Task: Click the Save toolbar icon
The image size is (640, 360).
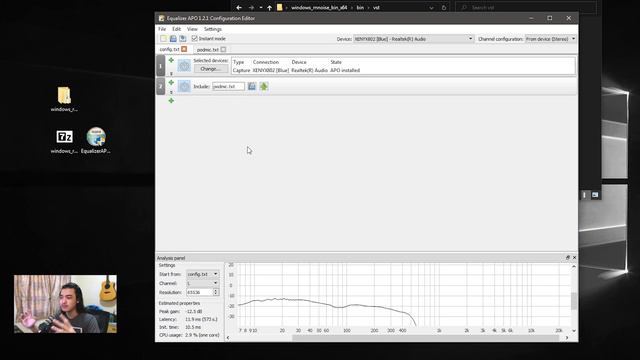Action: pos(173,38)
